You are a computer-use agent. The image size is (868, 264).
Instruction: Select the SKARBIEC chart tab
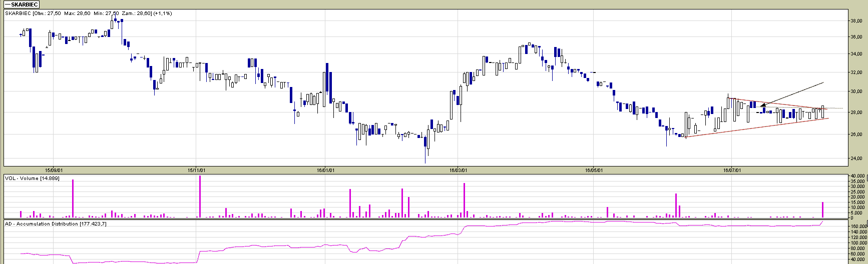click(21, 4)
